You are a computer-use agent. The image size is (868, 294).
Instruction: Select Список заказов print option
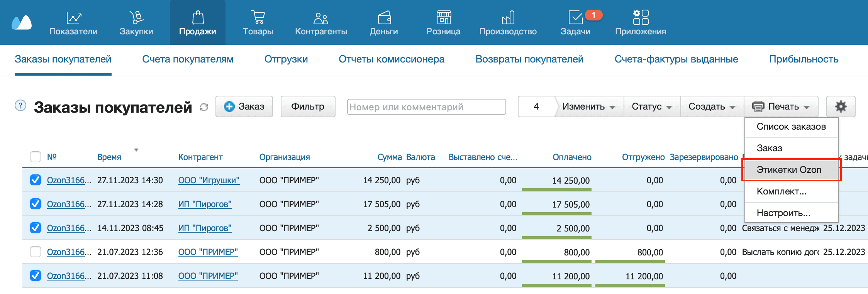click(x=791, y=127)
